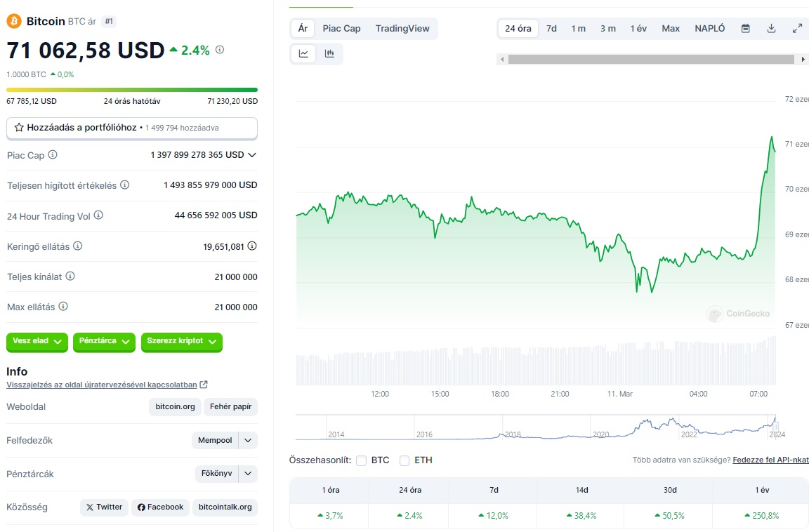Select the 24 óra time range
809x532 pixels.
pos(518,28)
